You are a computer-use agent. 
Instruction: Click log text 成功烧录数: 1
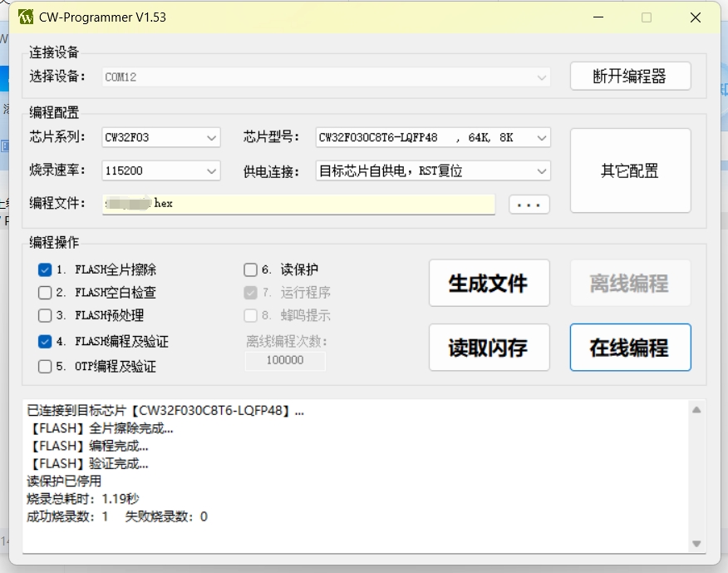[x=67, y=516]
